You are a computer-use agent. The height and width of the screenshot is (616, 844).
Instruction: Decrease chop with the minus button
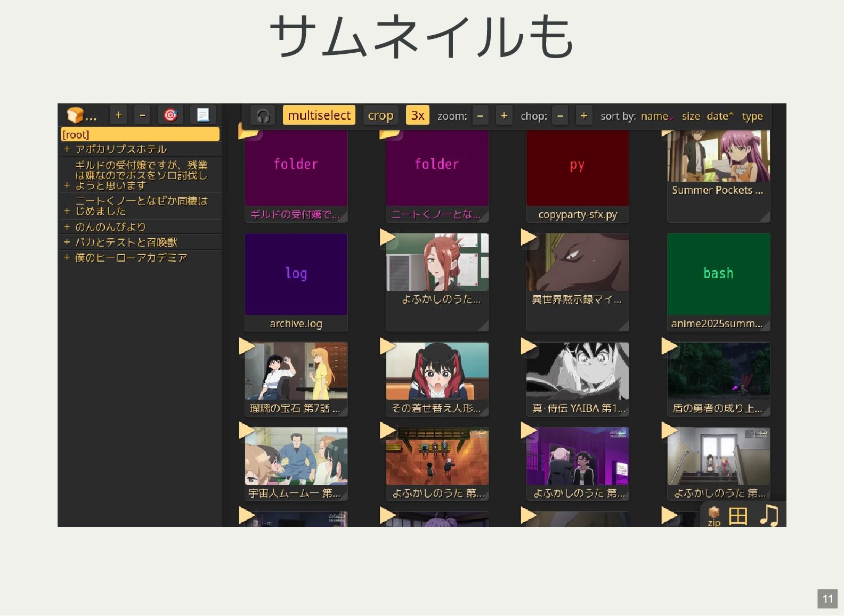point(560,116)
